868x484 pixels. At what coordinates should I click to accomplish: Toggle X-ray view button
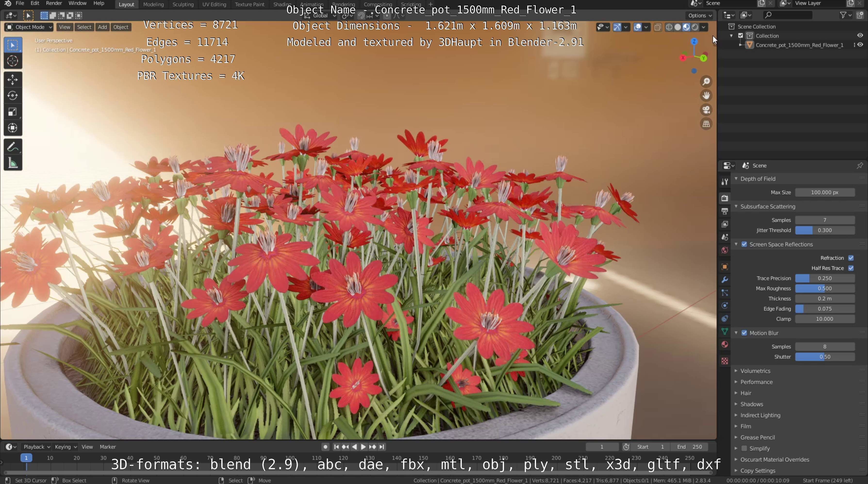pos(657,27)
